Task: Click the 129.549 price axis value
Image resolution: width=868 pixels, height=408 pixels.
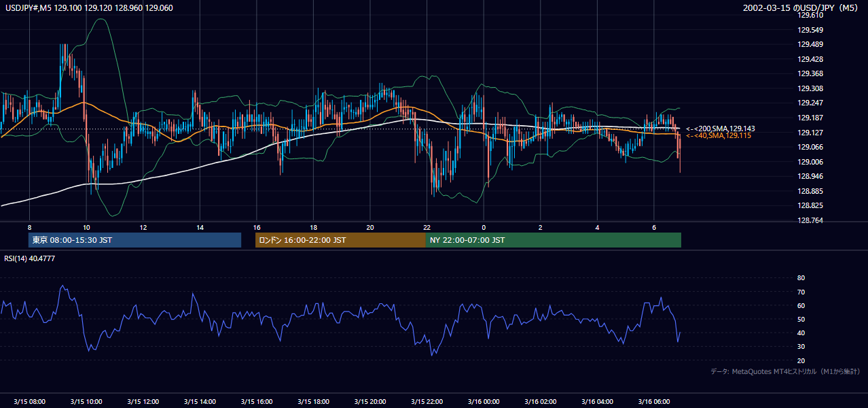Action: point(810,31)
